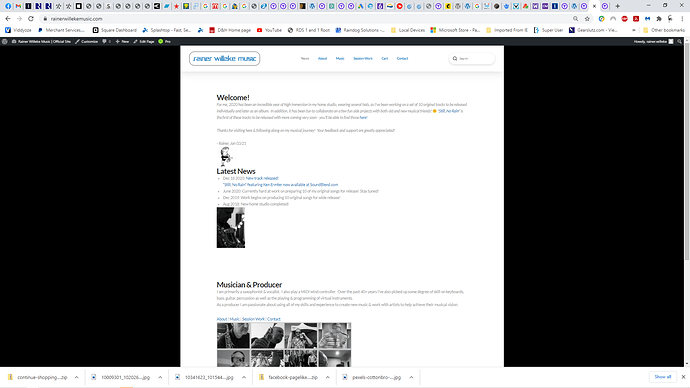The width and height of the screenshot is (690, 388).
Task: Click Customize in the WordPress admin bar
Action: (87, 41)
